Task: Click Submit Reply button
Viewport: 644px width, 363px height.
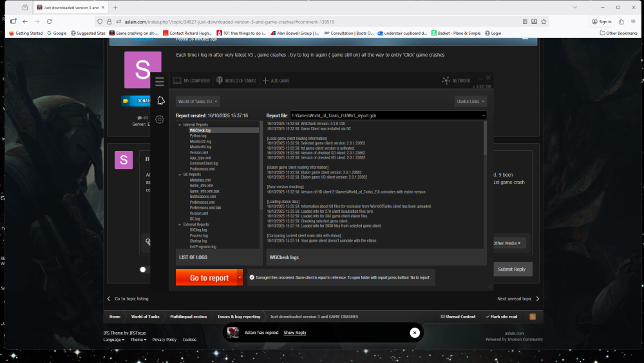Action: coord(511,270)
